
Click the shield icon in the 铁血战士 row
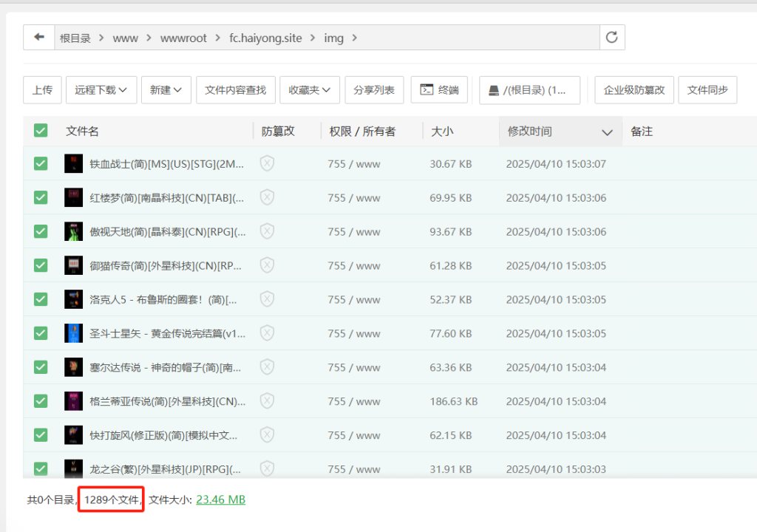click(x=267, y=163)
